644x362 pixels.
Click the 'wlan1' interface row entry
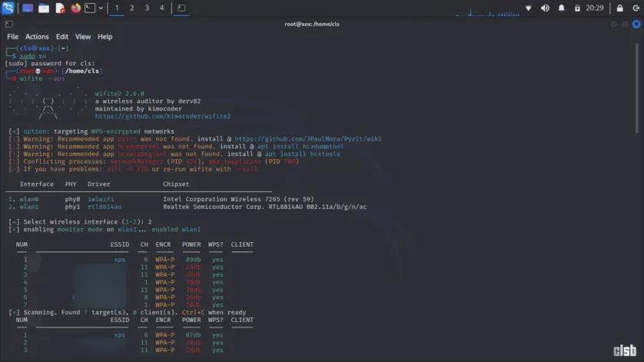coord(28,207)
